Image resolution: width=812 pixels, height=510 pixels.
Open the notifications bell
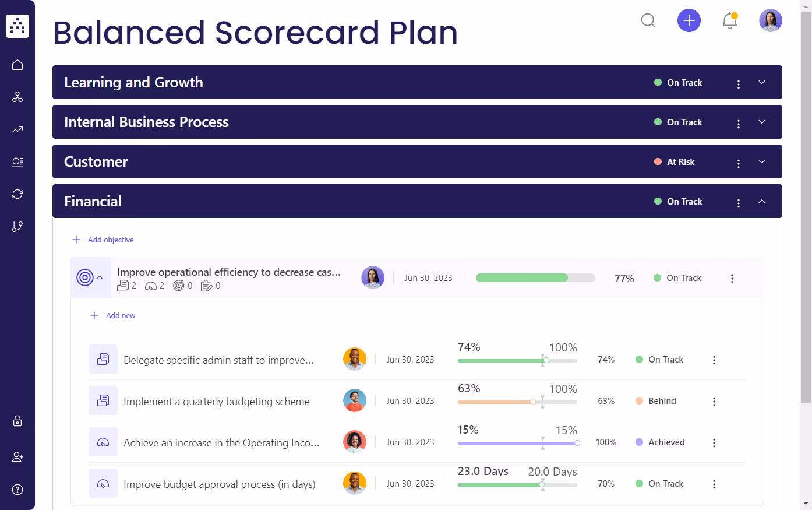pyautogui.click(x=729, y=20)
